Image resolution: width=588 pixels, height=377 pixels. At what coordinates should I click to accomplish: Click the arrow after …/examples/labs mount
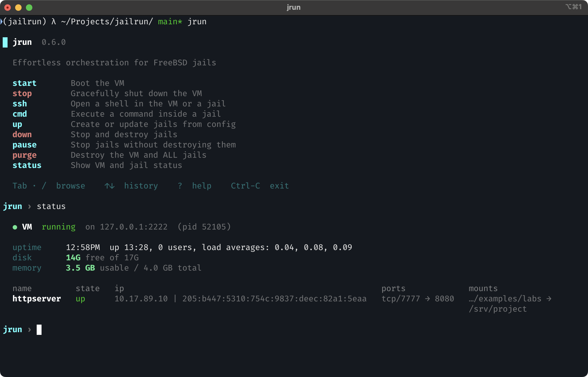point(549,299)
